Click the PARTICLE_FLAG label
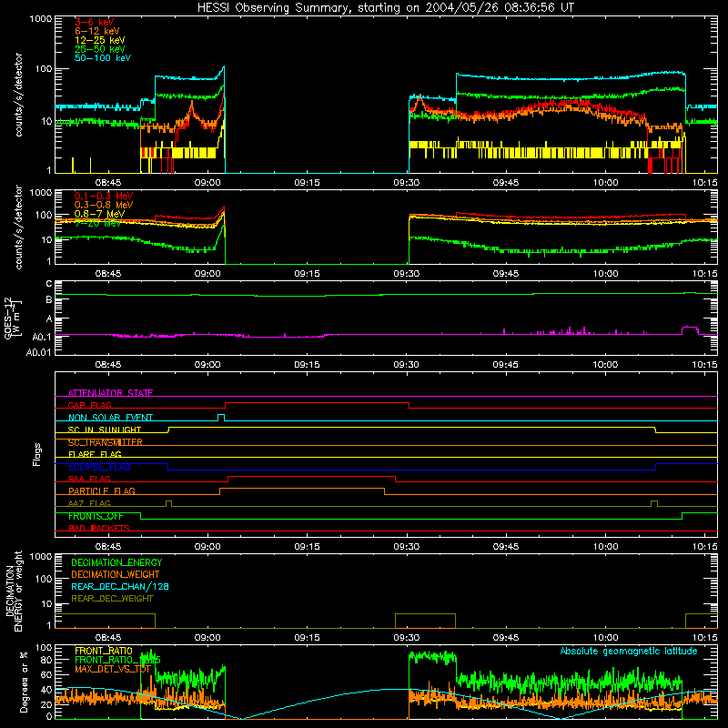Image resolution: width=728 pixels, height=728 pixels. [101, 490]
